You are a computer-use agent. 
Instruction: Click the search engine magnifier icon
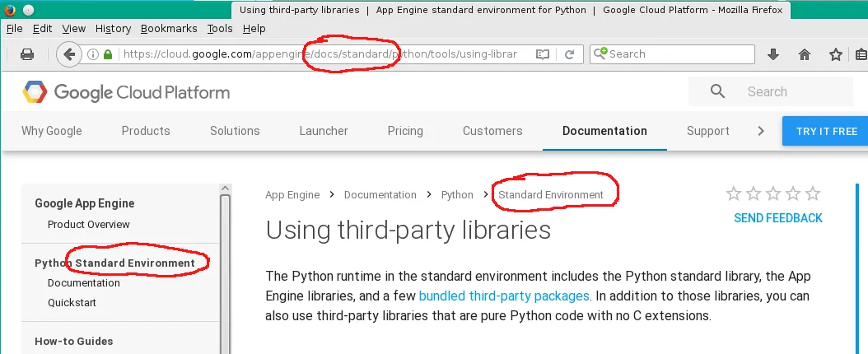click(600, 53)
